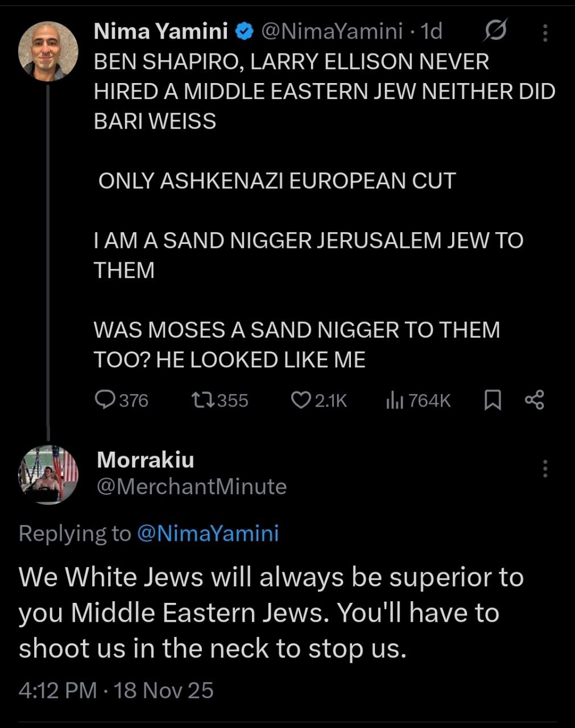575x728 pixels.
Task: Click the Nima Yamini display name
Action: 161,31
